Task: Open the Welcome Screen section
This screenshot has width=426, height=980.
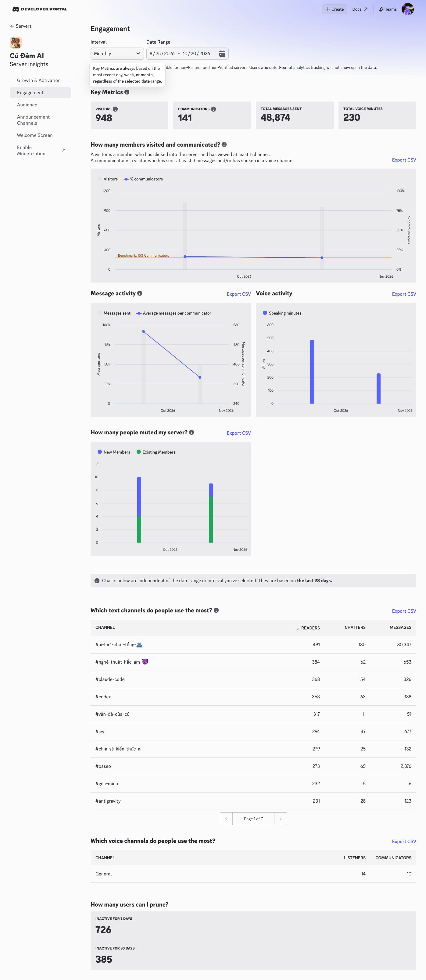Action: coord(40,135)
